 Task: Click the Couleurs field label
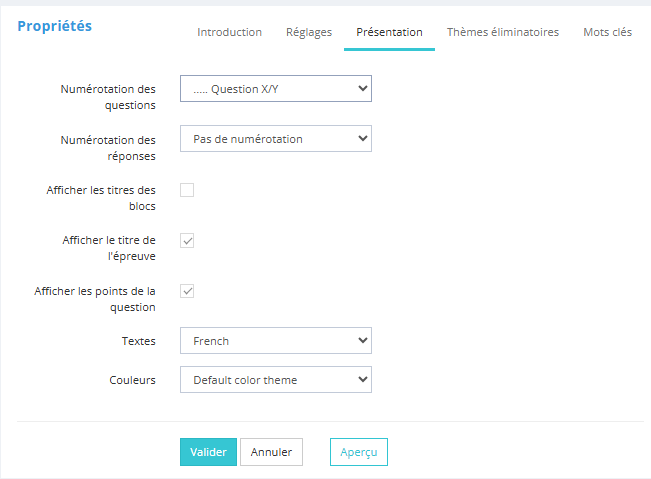[132, 380]
